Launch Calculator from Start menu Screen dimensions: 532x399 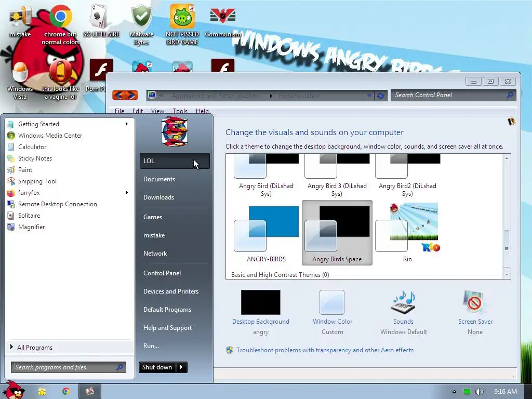tap(68, 147)
